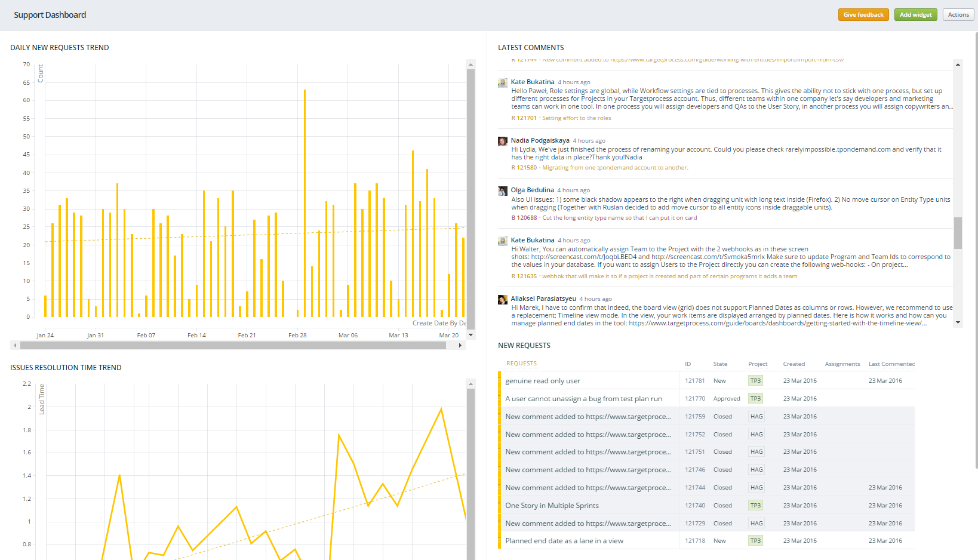The height and width of the screenshot is (560, 978).
Task: Sort by Last Commented column header
Action: coord(891,364)
